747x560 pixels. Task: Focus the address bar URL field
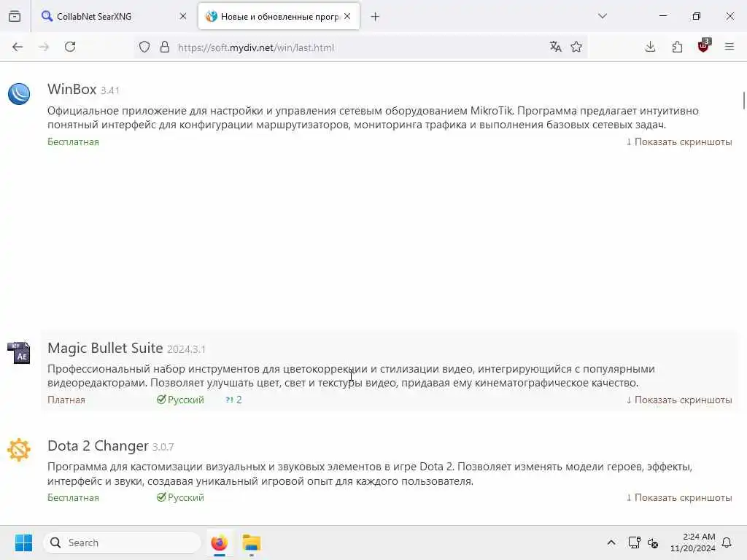[x=360, y=47]
